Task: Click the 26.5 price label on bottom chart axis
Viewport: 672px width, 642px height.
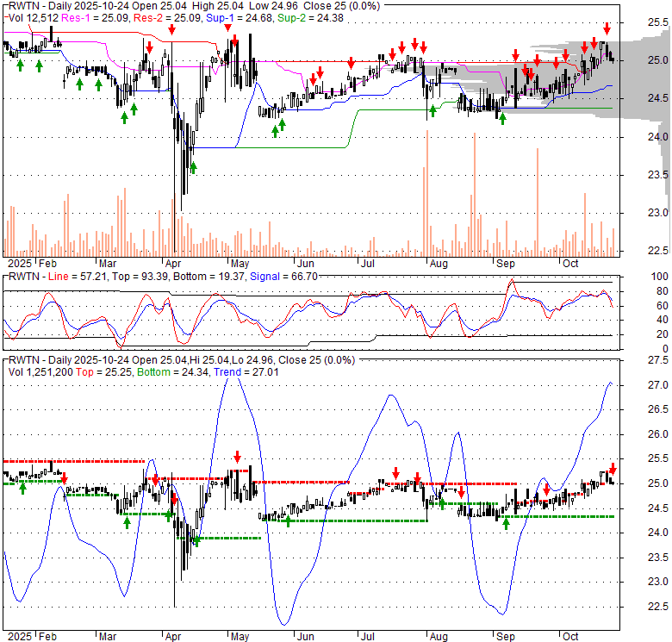Action: point(657,409)
